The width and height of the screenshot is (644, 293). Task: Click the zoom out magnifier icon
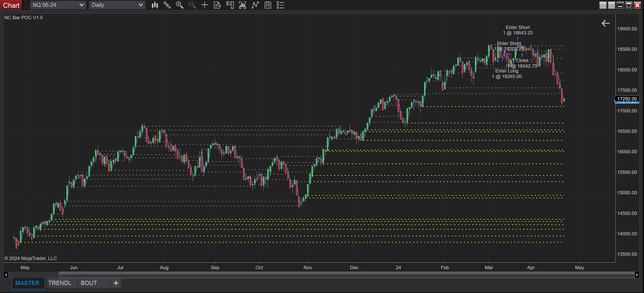pos(192,5)
